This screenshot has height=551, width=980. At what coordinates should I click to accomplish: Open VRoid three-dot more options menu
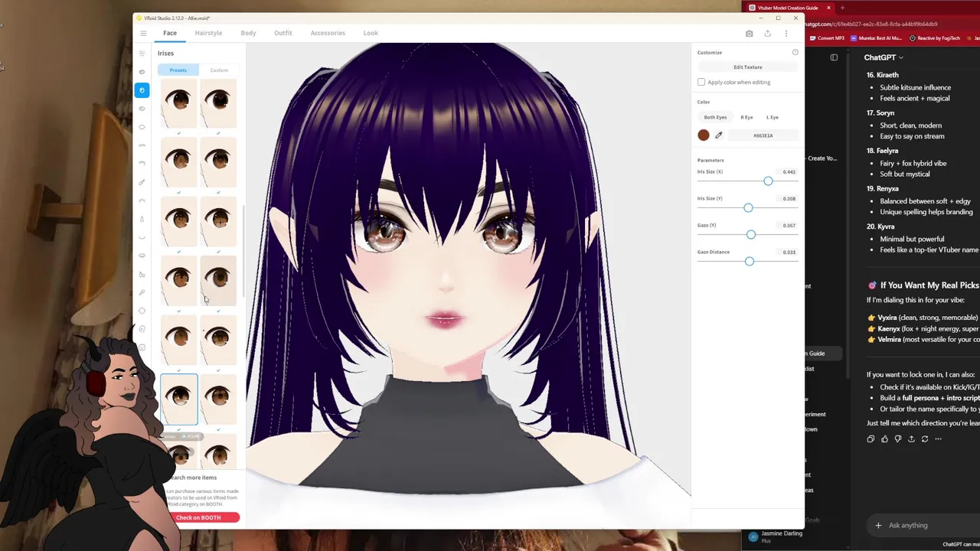click(786, 33)
